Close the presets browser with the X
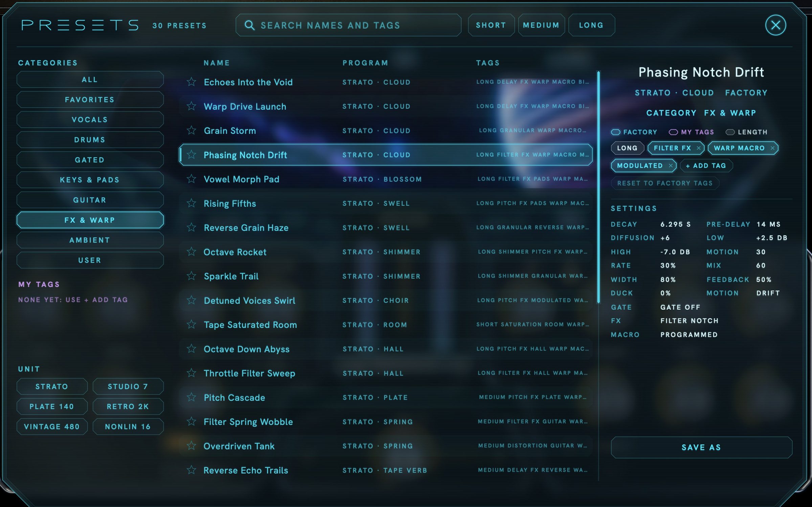The width and height of the screenshot is (812, 507). point(775,25)
